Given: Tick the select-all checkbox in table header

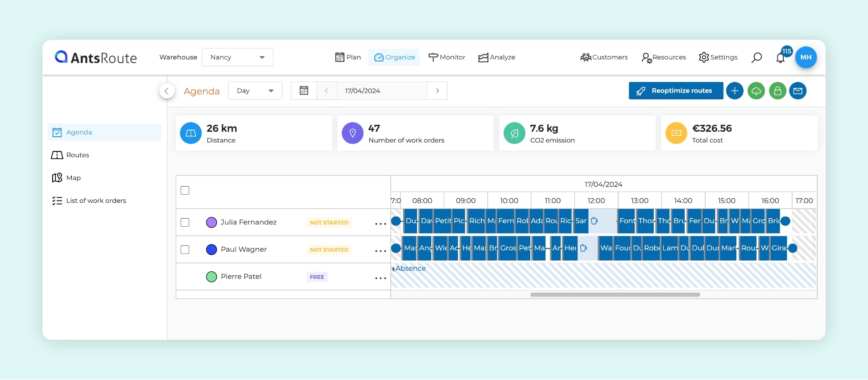Looking at the screenshot, I should pyautogui.click(x=185, y=191).
